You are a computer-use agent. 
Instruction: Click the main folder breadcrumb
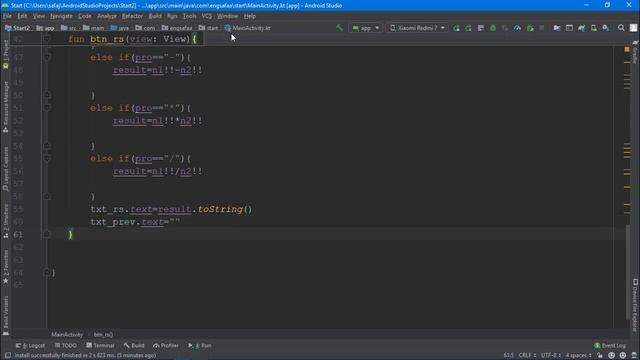click(x=93, y=28)
